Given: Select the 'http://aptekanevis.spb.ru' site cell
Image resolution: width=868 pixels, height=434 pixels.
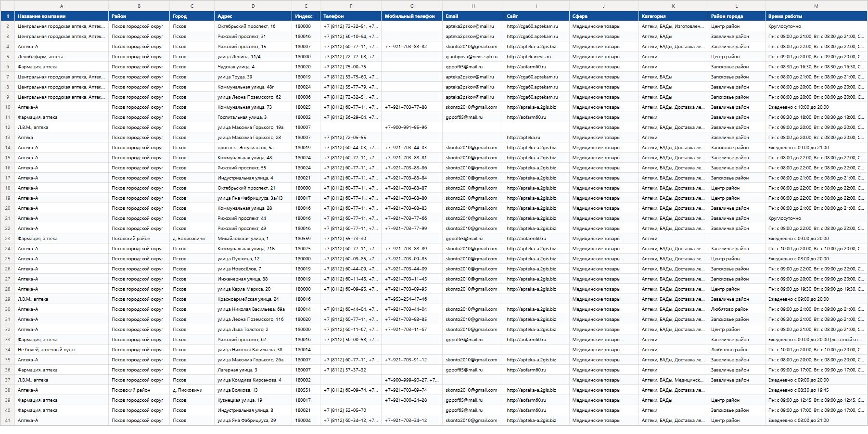Looking at the screenshot, I should click(x=536, y=56).
